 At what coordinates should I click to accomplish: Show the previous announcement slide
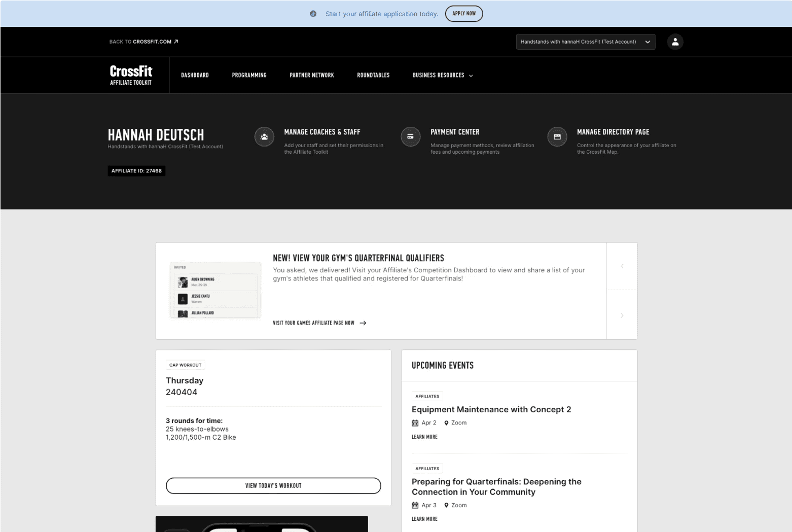pos(622,266)
